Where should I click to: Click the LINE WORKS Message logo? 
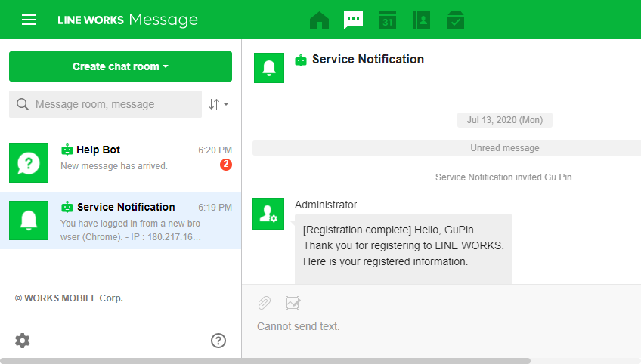coord(128,20)
